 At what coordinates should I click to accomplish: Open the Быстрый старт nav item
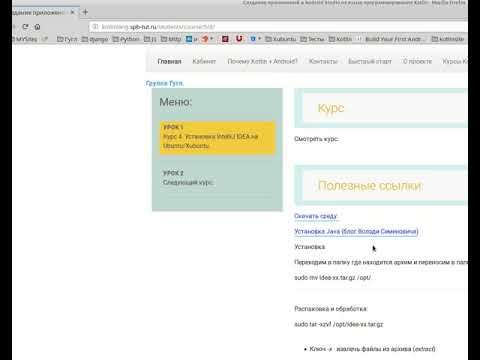(370, 61)
